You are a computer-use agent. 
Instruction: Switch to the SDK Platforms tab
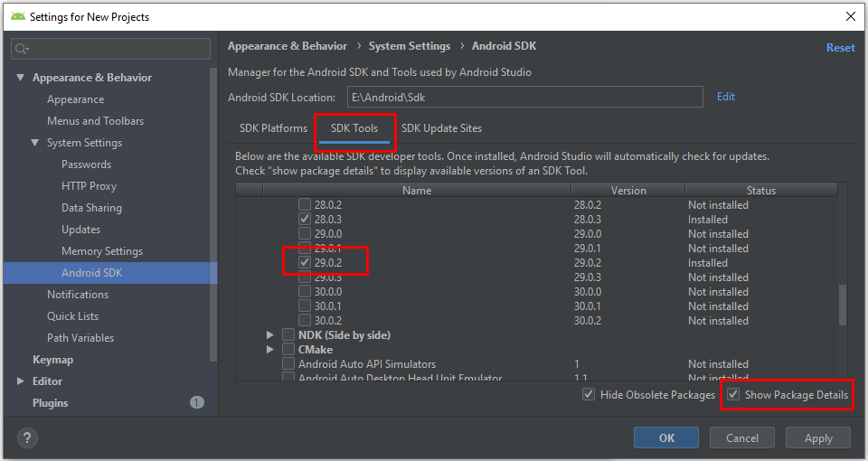(x=273, y=128)
